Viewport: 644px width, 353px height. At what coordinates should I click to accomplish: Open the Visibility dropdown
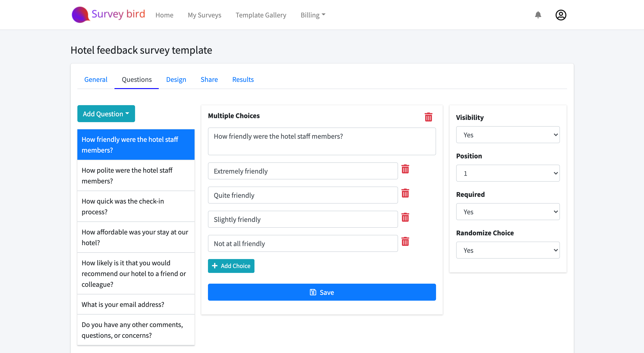point(508,135)
